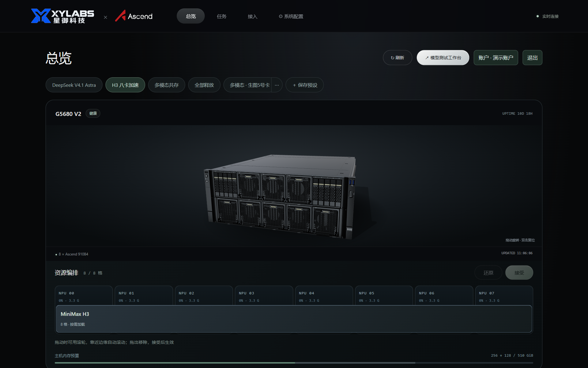Viewport: 588px width, 368px height.
Task: Click + 保存预设 to save preset
Action: click(x=305, y=85)
